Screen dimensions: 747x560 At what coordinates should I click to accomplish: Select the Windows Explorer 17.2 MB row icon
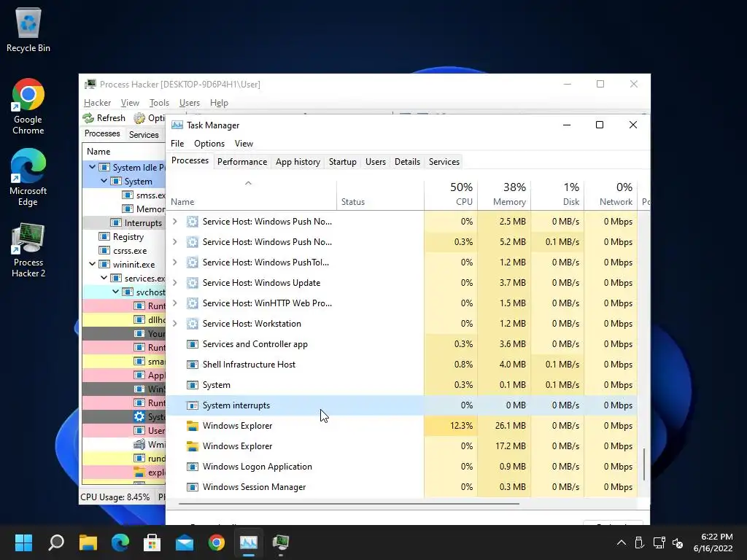[193, 446]
